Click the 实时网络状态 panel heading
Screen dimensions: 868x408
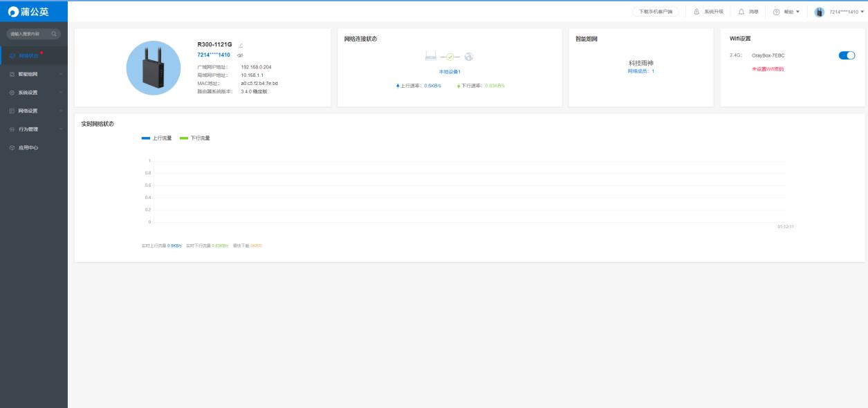coord(98,124)
